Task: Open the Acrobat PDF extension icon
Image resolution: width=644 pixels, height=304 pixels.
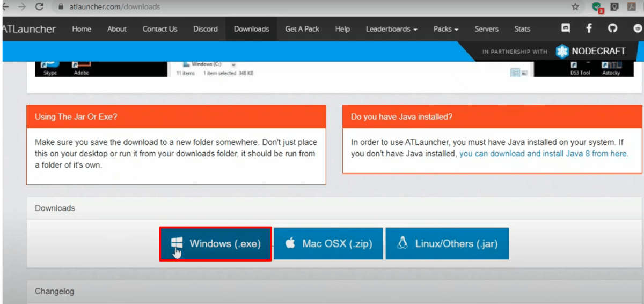Action: click(x=633, y=7)
